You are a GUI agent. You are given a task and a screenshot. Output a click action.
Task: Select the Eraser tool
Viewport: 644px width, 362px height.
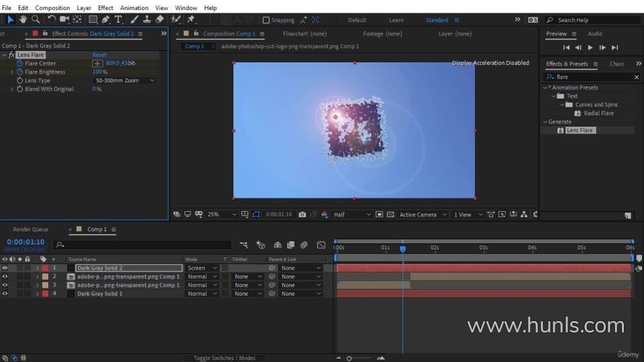point(160,19)
